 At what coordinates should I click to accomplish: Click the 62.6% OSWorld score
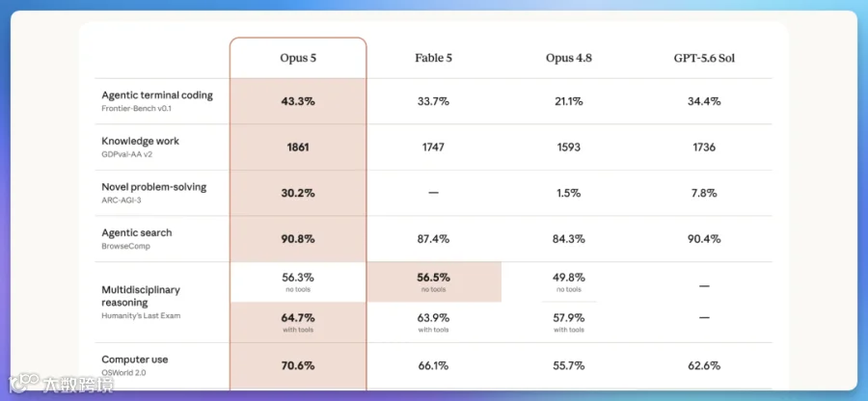[x=704, y=365]
